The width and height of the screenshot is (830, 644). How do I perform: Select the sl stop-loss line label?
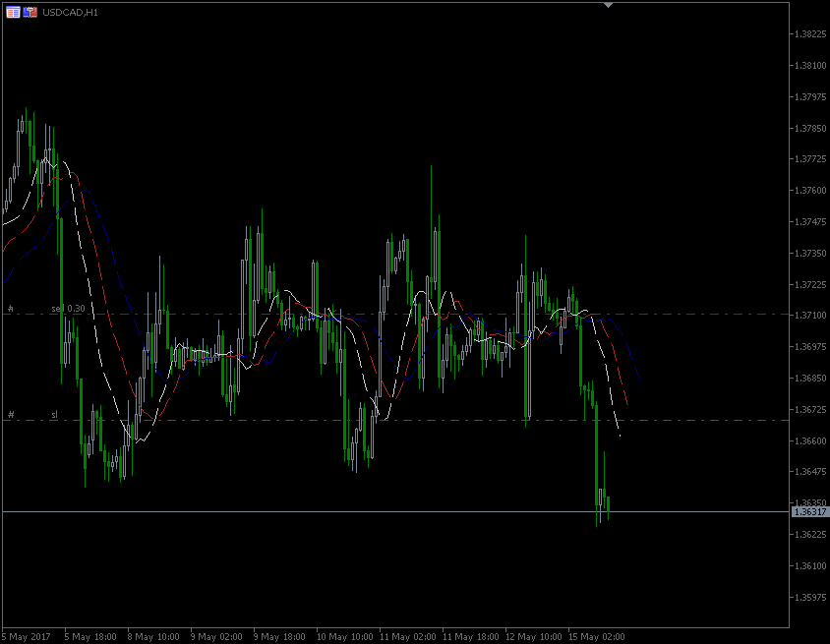[x=54, y=414]
